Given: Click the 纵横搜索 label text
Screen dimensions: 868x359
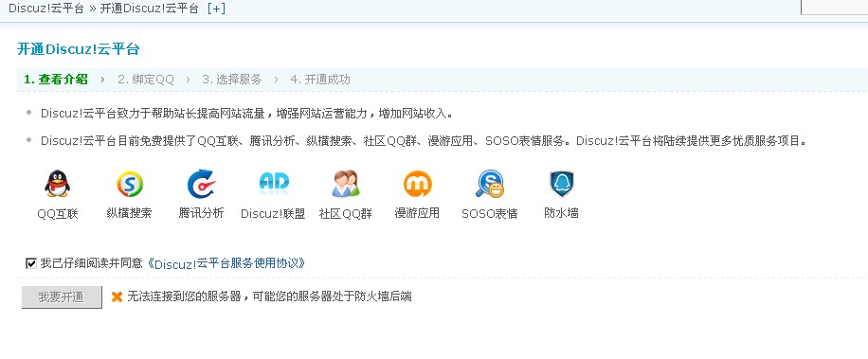Looking at the screenshot, I should pyautogui.click(x=129, y=213).
